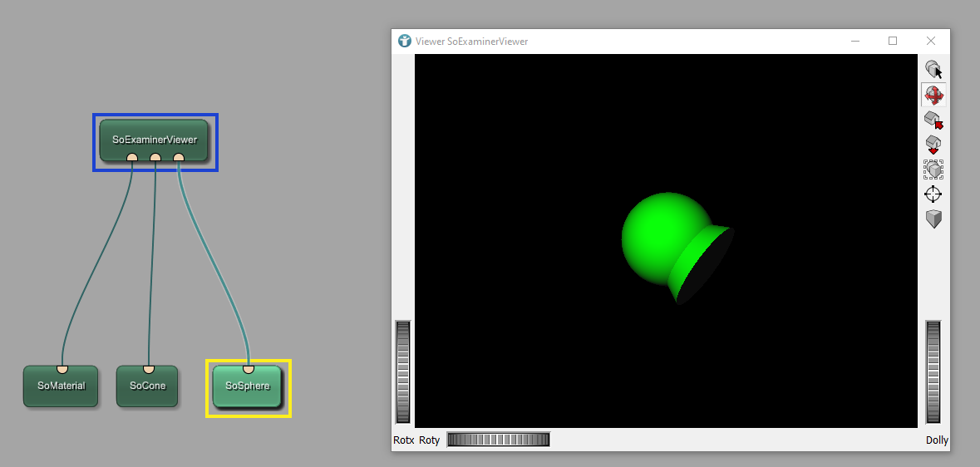Select the SoSphere module node
The width and height of the screenshot is (980, 467).
click(x=247, y=388)
